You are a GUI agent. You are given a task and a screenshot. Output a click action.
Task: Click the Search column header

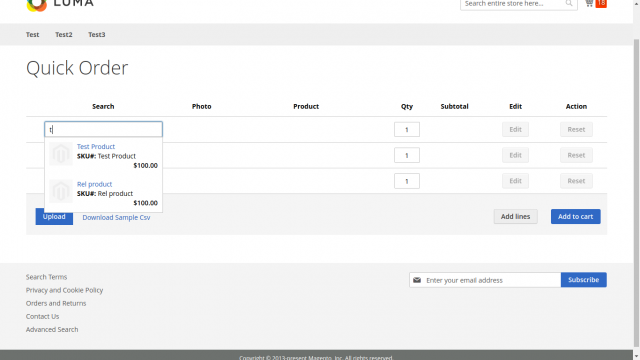tap(103, 107)
